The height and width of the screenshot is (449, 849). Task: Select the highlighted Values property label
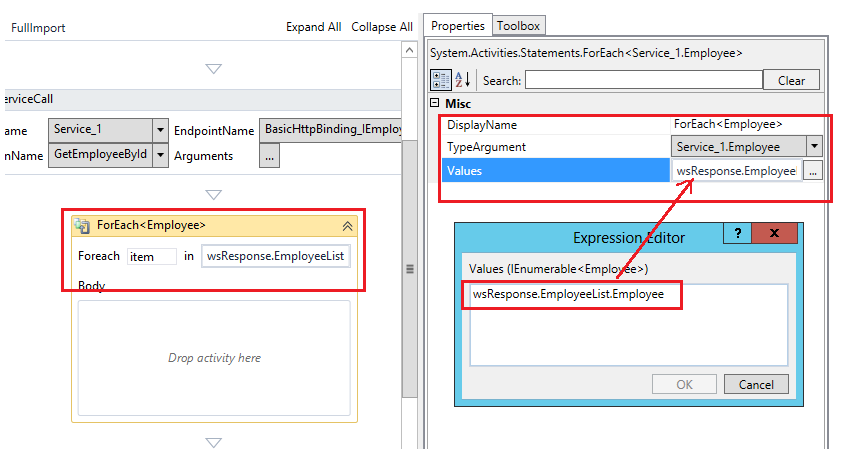pyautogui.click(x=556, y=170)
